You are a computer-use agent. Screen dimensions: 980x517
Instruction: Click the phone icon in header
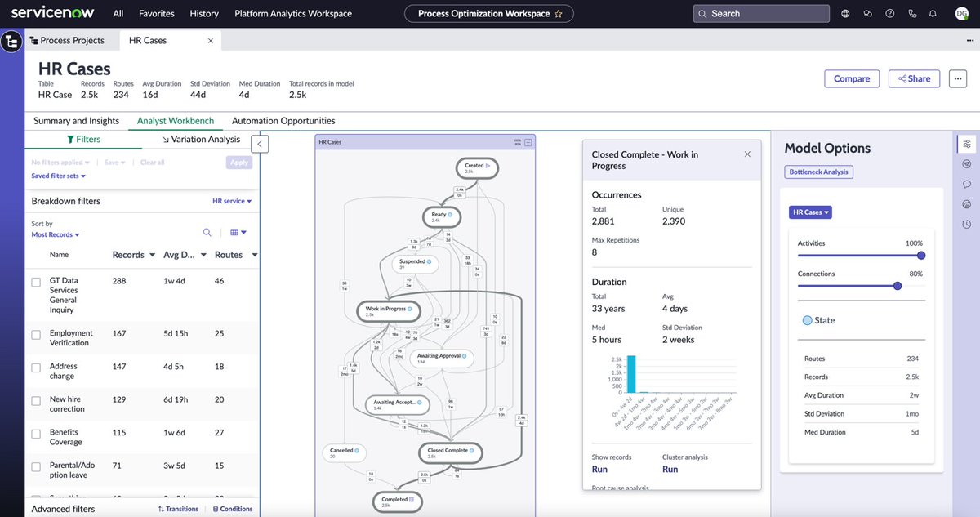(912, 14)
